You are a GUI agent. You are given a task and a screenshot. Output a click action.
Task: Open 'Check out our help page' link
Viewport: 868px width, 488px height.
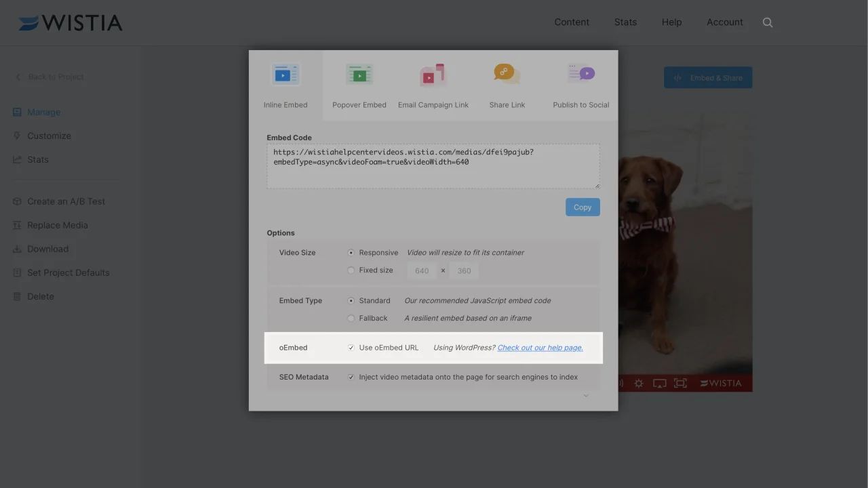click(x=540, y=348)
